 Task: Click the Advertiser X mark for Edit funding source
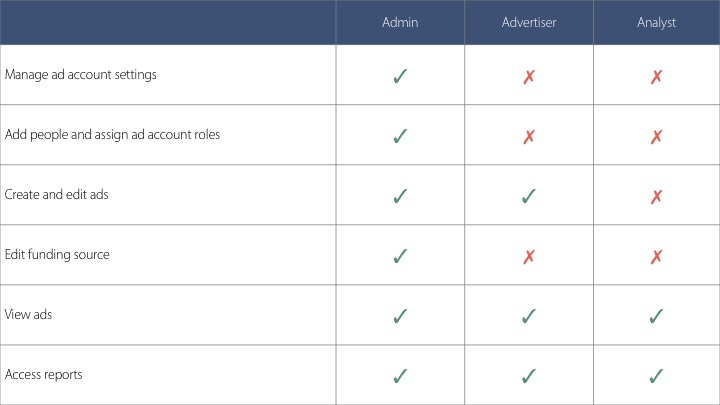528,257
